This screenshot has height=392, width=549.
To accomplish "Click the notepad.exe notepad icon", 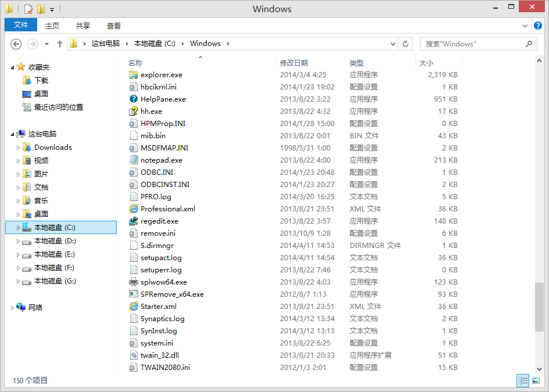I will coord(134,160).
